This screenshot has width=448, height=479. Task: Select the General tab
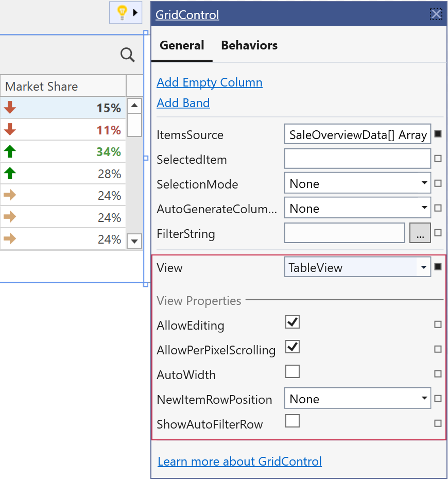pyautogui.click(x=182, y=45)
